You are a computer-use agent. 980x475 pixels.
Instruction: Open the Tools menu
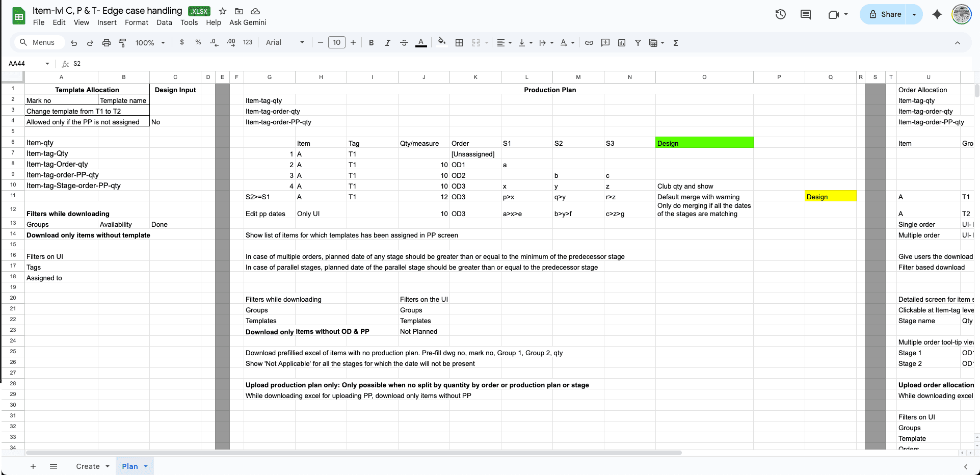click(x=189, y=22)
